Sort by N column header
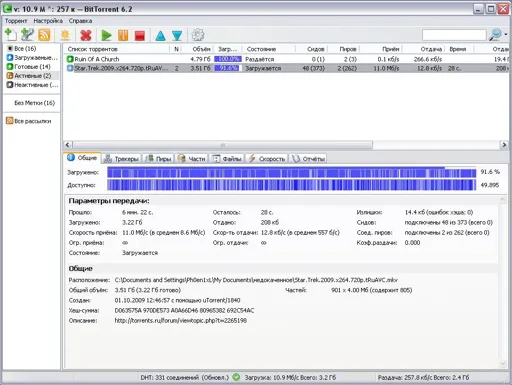This screenshot has height=385, width=512. click(x=176, y=49)
